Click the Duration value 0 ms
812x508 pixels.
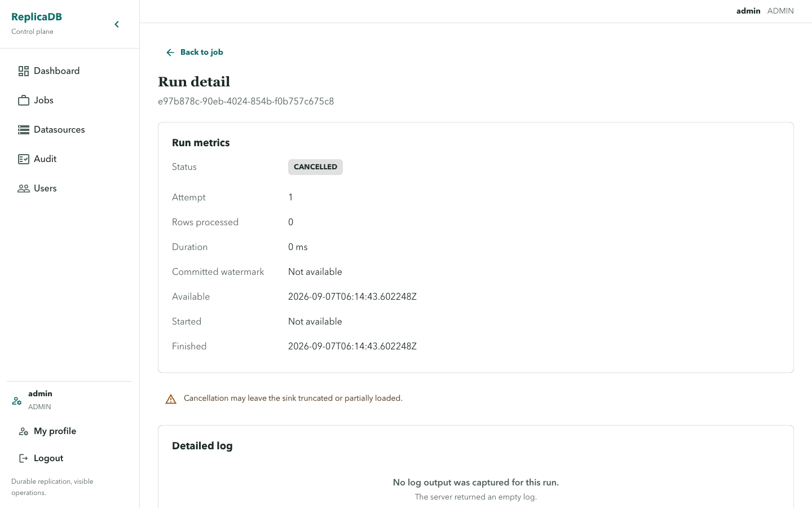point(298,247)
